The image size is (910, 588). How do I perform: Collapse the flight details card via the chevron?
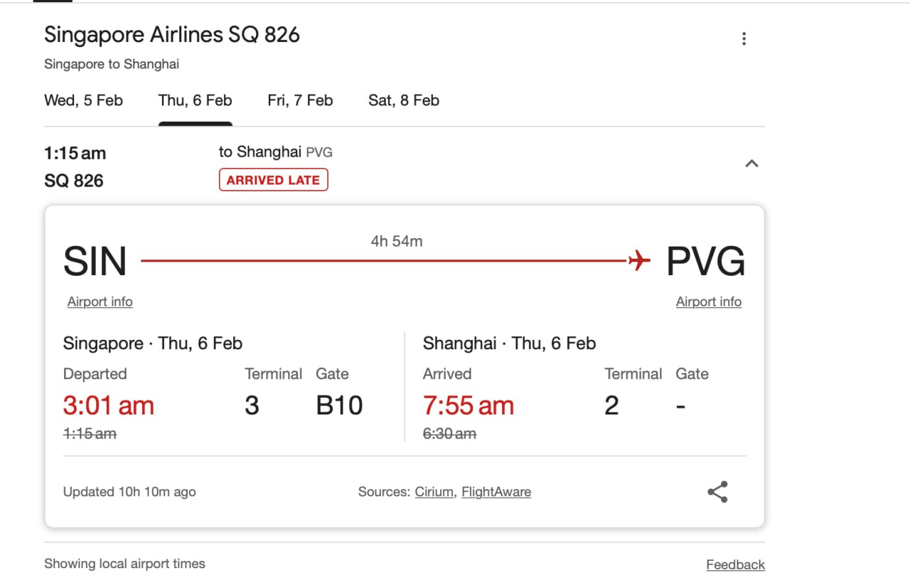[x=751, y=163]
